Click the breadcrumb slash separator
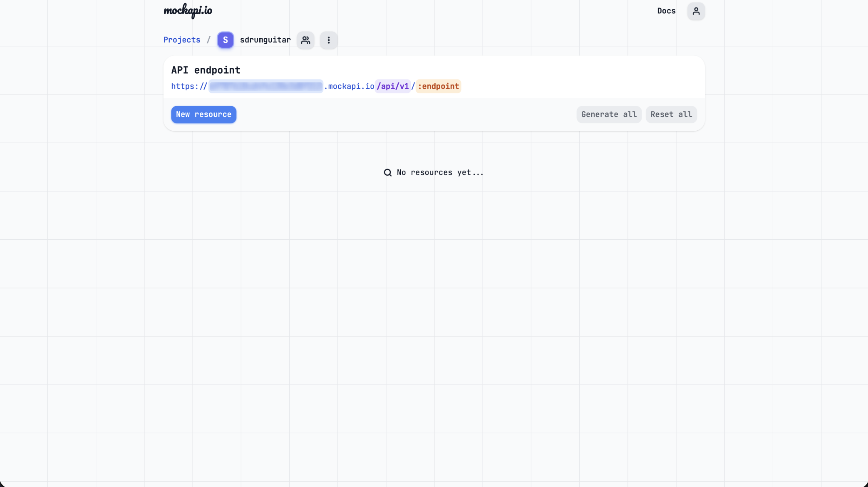 tap(208, 40)
